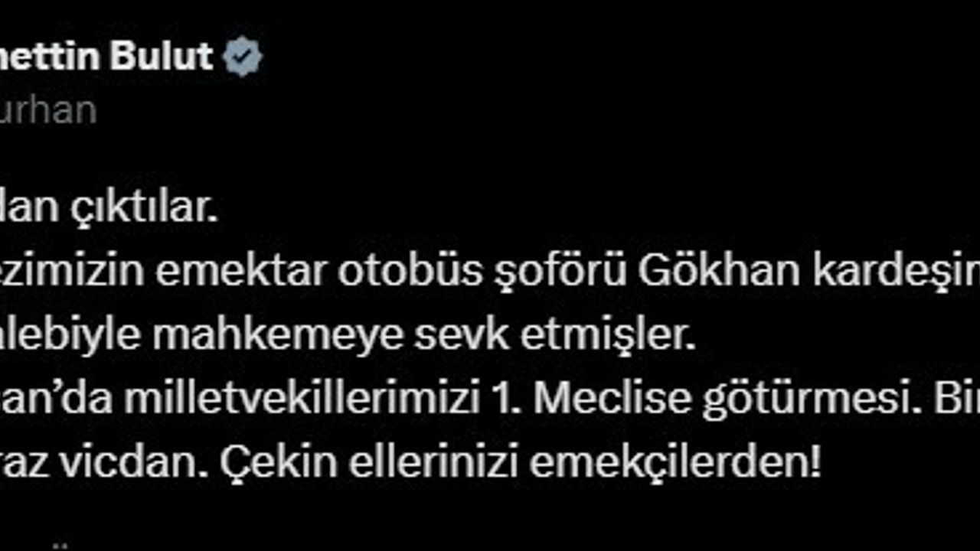Select the word mahkemeye in the tweet
The width and height of the screenshot is (980, 551).
pos(277,337)
